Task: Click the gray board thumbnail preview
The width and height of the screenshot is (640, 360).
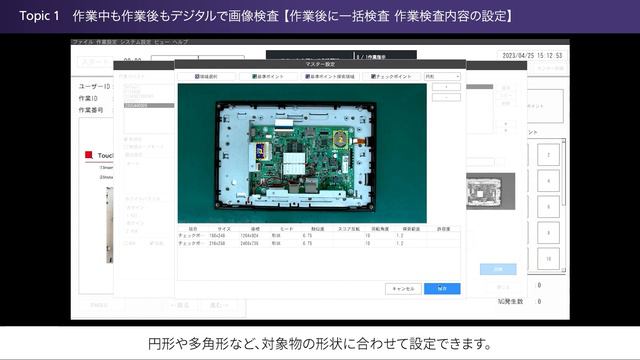Action: tap(490, 191)
